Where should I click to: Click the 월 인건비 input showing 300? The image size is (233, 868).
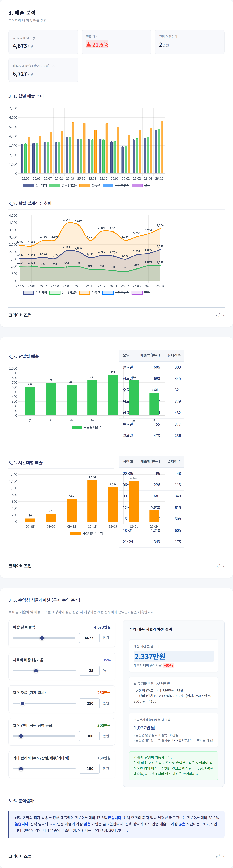tap(89, 736)
